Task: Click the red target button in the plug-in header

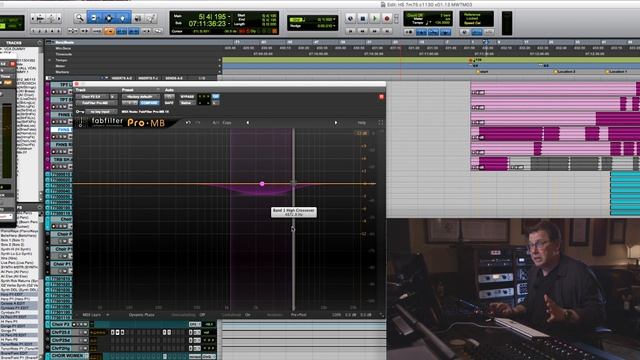Action: (381, 97)
